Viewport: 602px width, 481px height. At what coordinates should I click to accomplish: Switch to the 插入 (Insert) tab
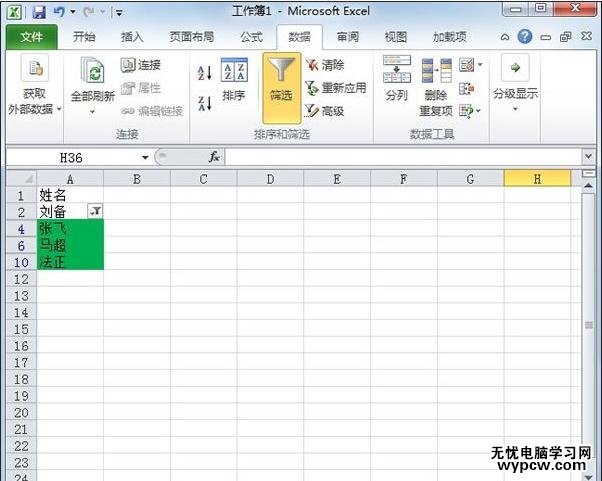tap(132, 37)
